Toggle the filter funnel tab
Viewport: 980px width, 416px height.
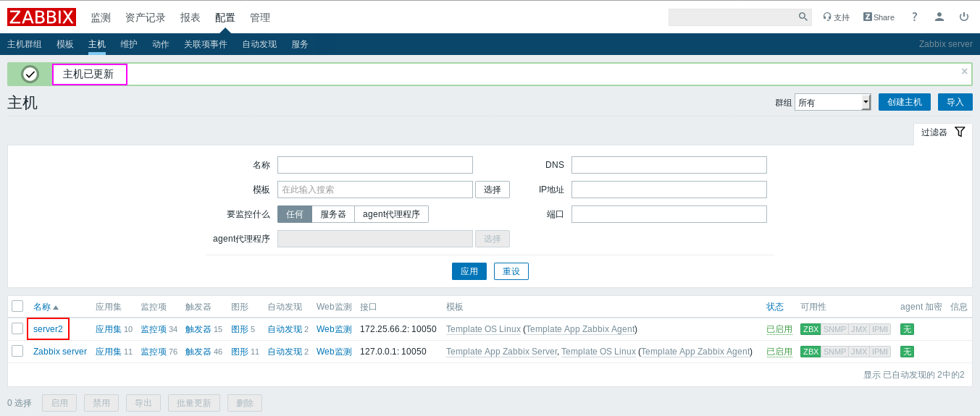943,132
